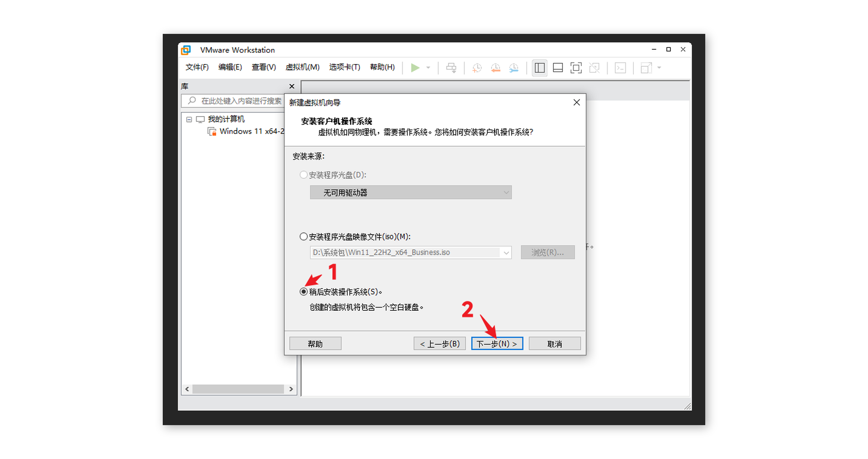Click the Windows 11 VM icon in tree
The image size is (868, 459).
(x=212, y=131)
